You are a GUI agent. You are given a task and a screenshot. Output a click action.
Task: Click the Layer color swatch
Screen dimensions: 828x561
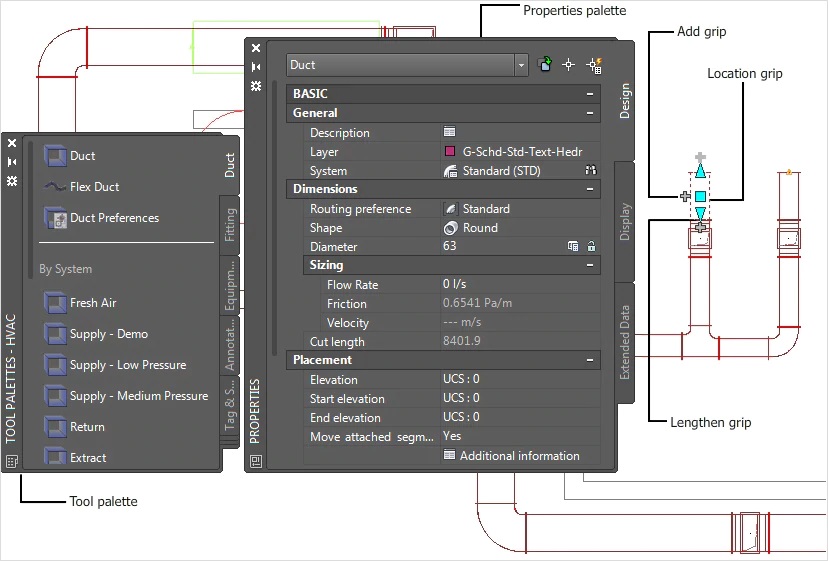point(450,152)
